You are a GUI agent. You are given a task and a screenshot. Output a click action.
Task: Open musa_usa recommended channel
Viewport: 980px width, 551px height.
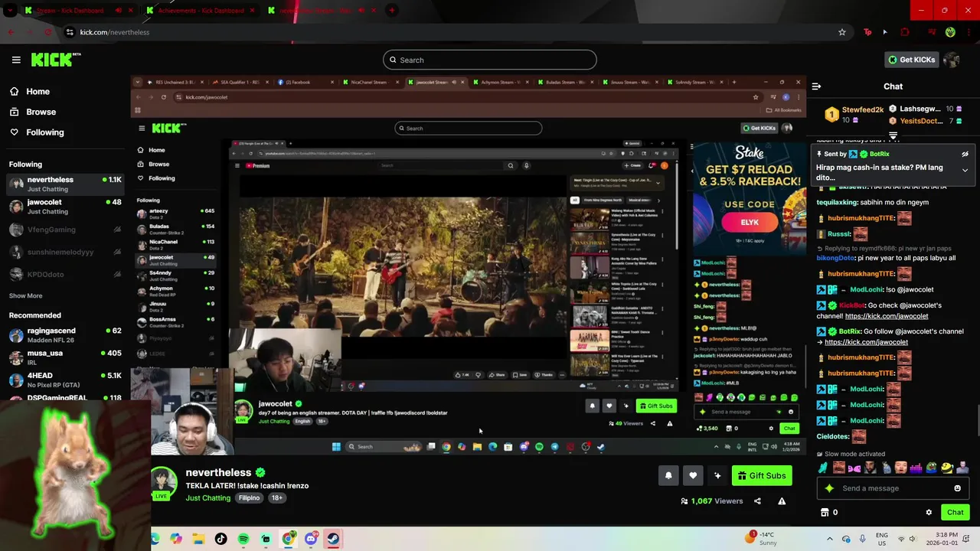pyautogui.click(x=65, y=357)
